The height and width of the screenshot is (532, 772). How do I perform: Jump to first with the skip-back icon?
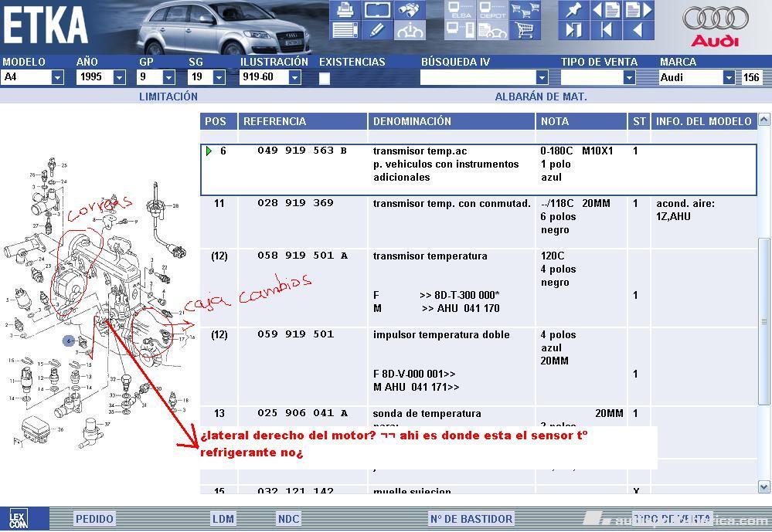point(606,30)
